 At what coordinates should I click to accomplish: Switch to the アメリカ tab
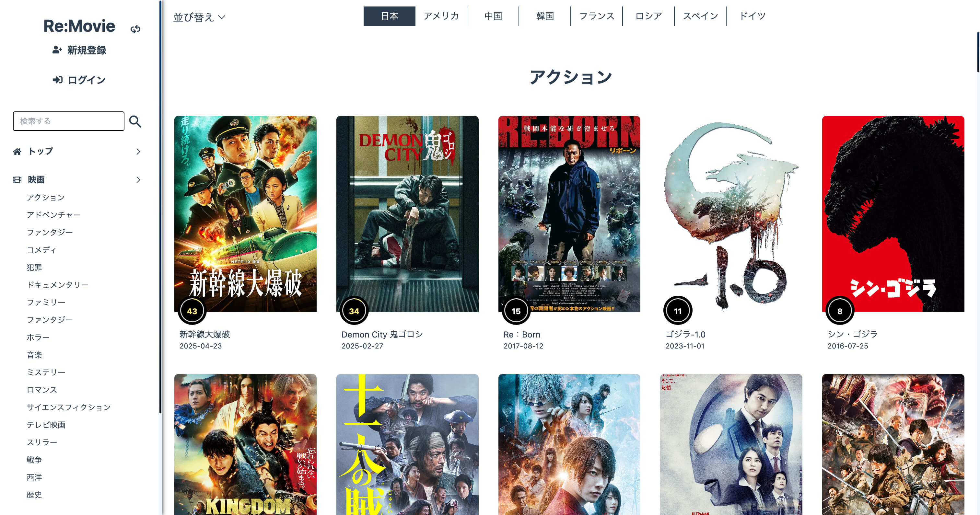coord(441,16)
